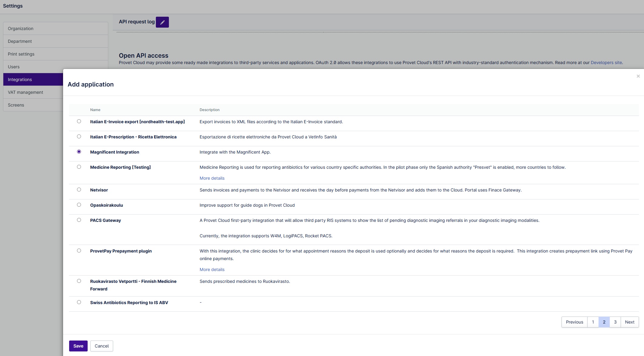
Task: Click 'PACS Gateway' application name
Action: [x=106, y=220]
